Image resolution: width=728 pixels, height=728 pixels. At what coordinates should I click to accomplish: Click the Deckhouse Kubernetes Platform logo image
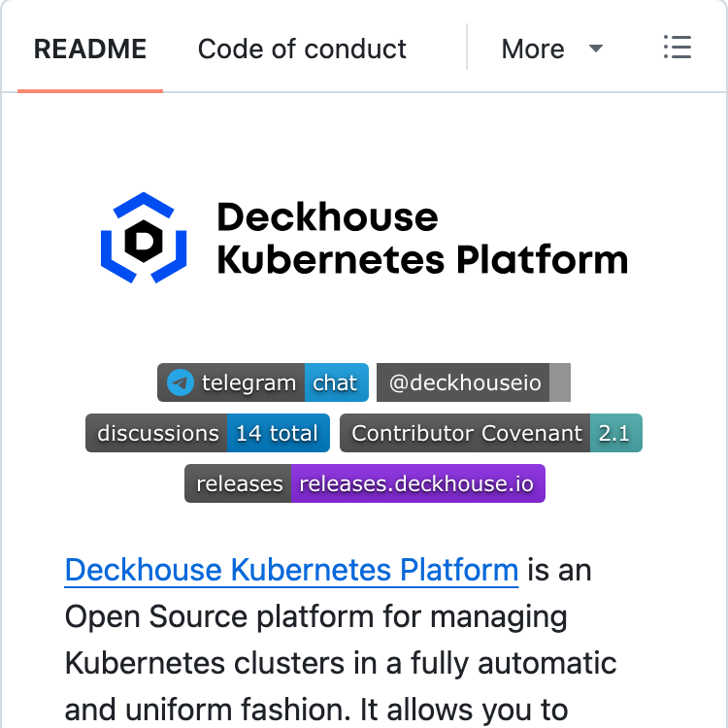(x=364, y=238)
